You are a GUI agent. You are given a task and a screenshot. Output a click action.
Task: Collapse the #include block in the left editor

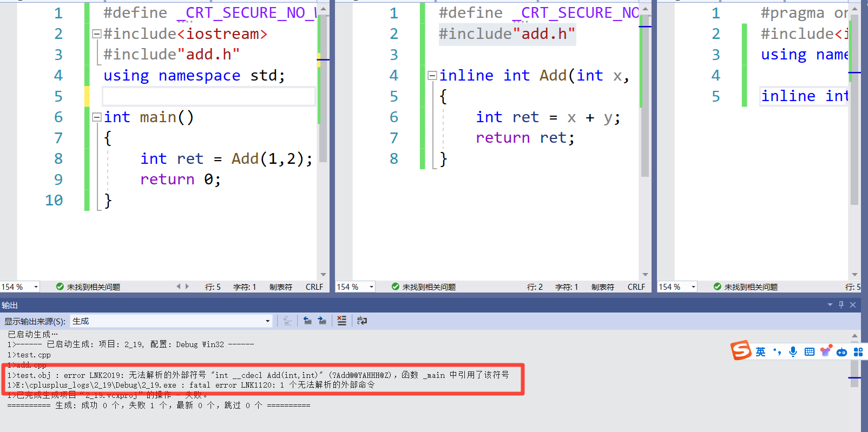coord(97,34)
